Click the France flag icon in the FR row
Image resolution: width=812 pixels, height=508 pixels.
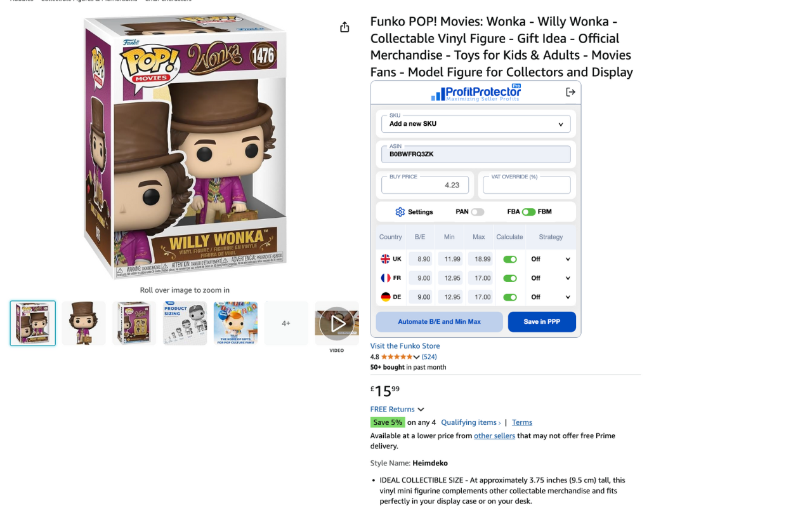(x=385, y=278)
